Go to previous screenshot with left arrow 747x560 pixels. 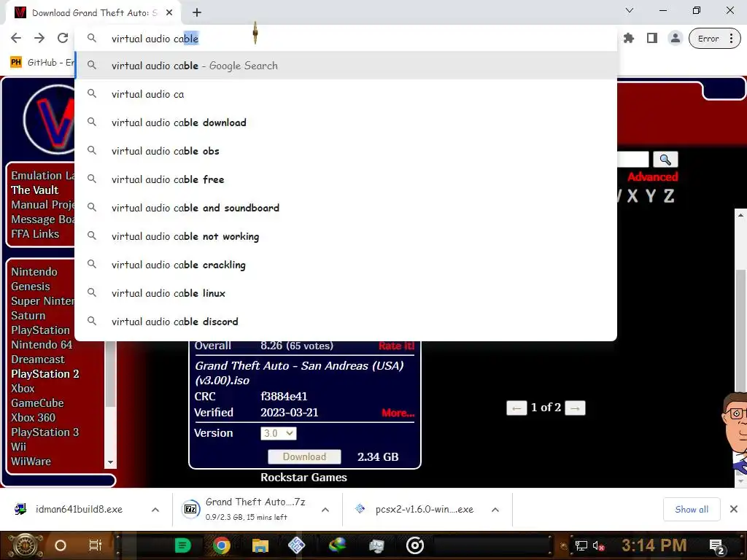click(516, 408)
